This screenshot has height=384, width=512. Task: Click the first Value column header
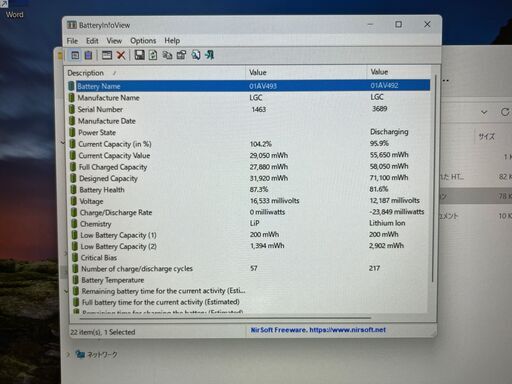(x=307, y=72)
